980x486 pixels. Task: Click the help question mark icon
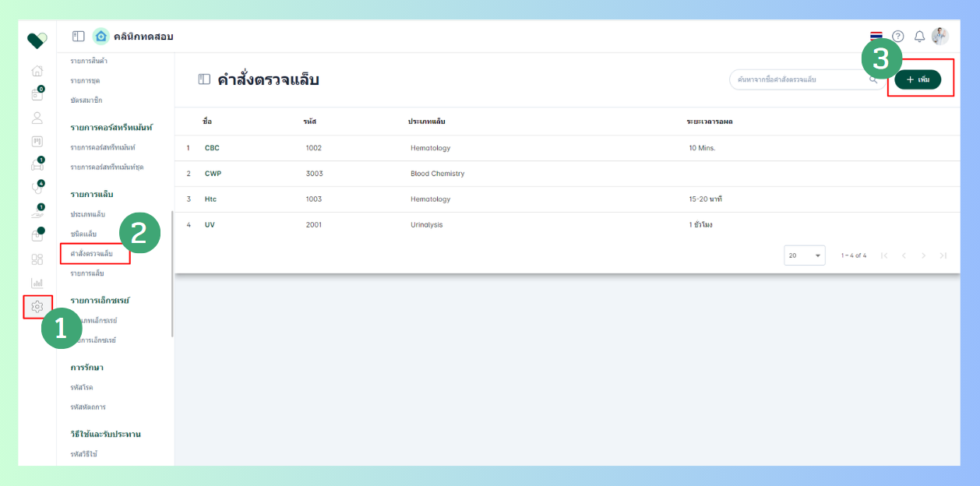898,37
